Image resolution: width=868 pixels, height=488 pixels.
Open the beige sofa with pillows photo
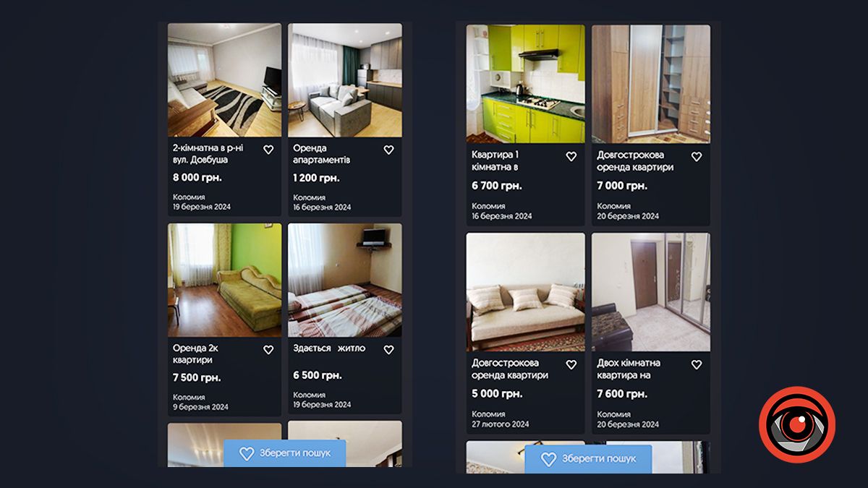525,292
